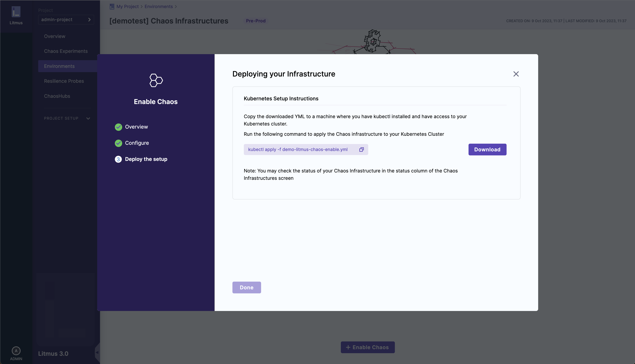Viewport: 635px width, 364px height.
Task: Copy the kubectl apply command
Action: point(361,150)
